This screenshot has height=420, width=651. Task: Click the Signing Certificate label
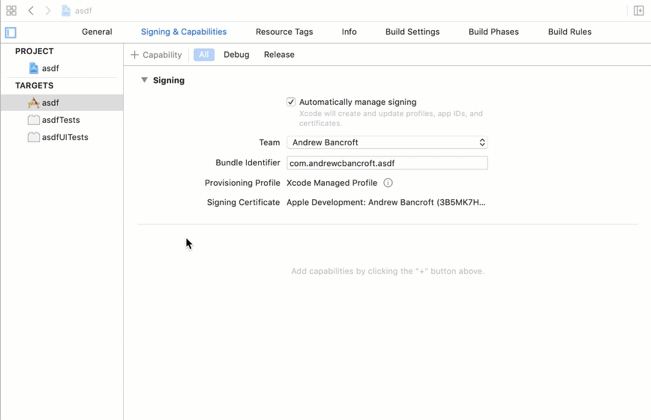(243, 203)
